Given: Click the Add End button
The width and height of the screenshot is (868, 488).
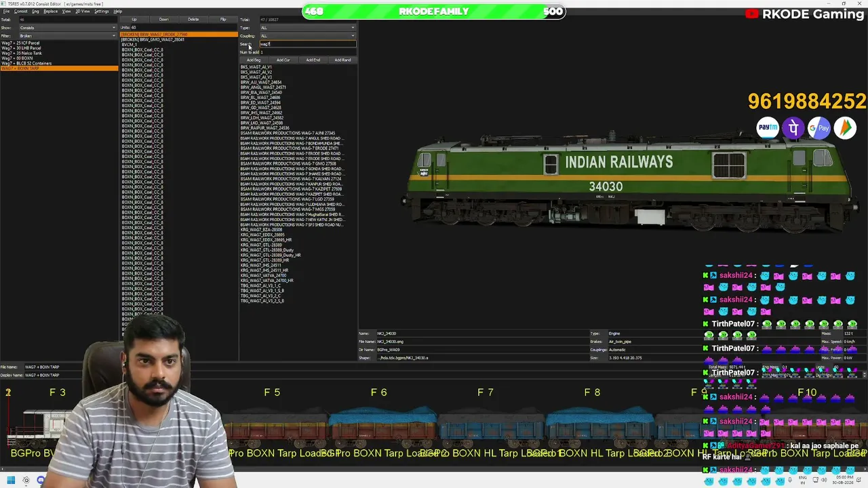Looking at the screenshot, I should 313,60.
